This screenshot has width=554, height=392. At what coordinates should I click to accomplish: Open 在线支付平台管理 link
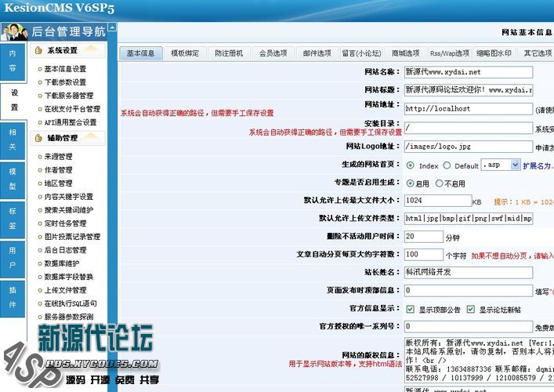(72, 109)
